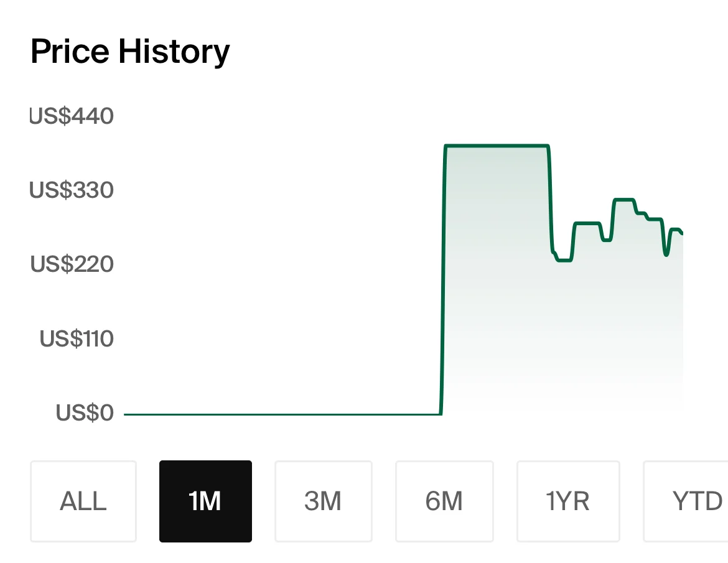Click the US$330 axis label

(x=72, y=190)
